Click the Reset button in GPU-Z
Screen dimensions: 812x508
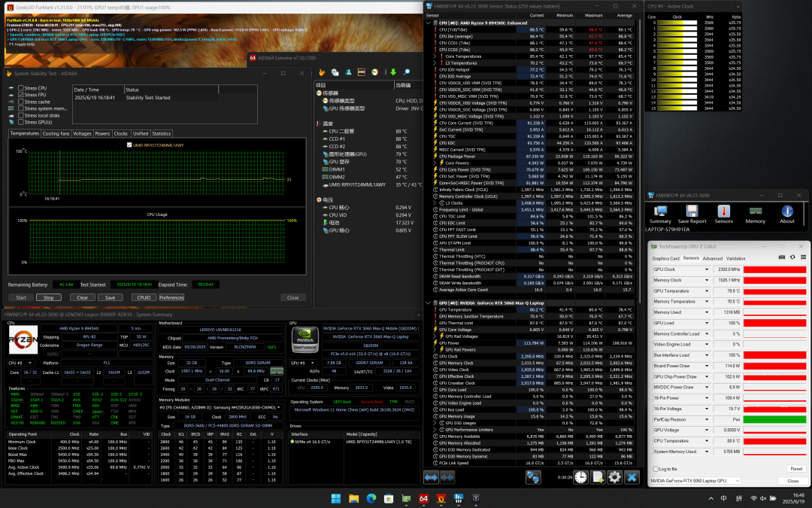[796, 469]
